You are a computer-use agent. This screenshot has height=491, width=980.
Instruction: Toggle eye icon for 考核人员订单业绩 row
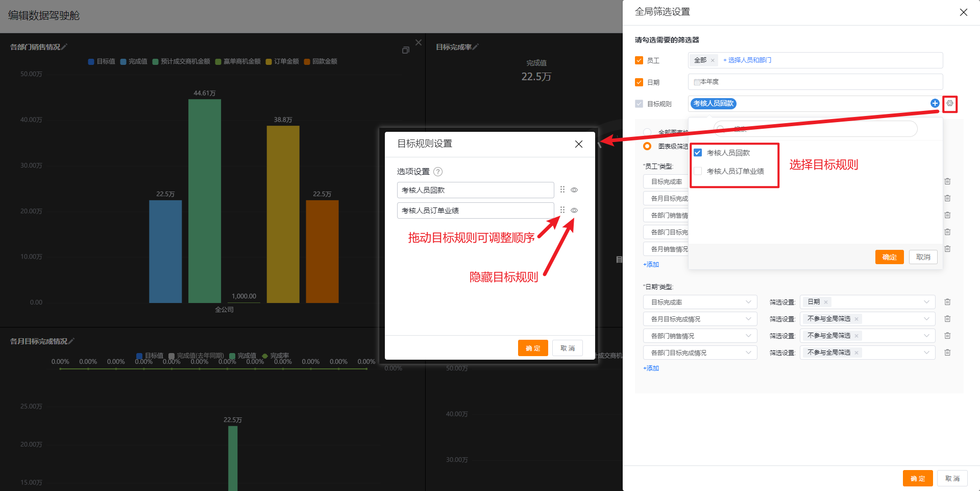click(x=574, y=211)
